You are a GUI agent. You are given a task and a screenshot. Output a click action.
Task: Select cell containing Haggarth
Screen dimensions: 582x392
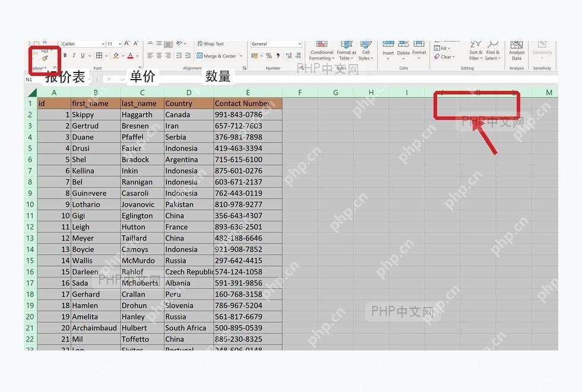pos(142,115)
